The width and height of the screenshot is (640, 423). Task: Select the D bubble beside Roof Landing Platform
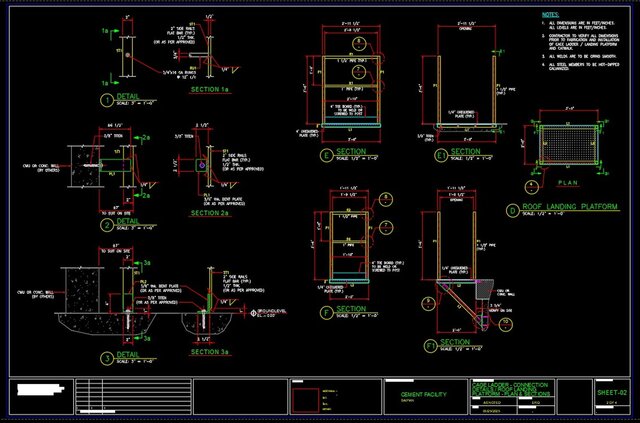[x=512, y=209]
